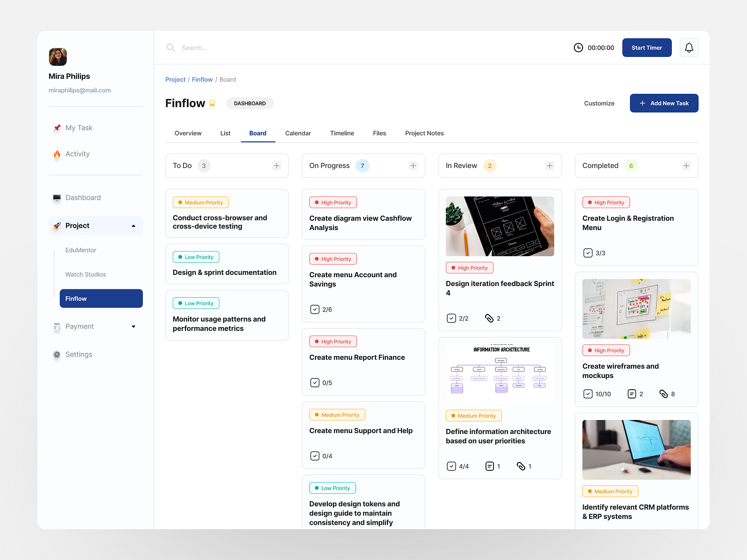Image resolution: width=747 pixels, height=560 pixels.
Task: Click the information architecture diagram thumbnail
Action: (500, 372)
